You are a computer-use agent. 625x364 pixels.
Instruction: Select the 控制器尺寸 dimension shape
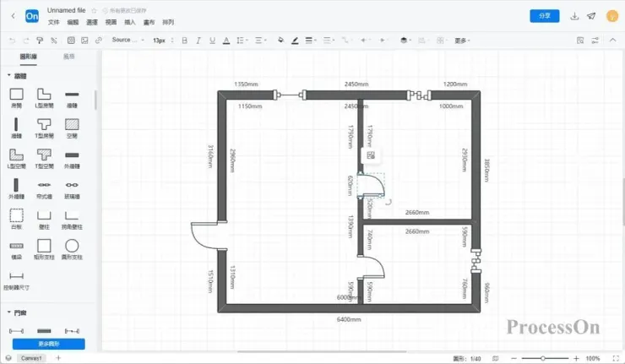pyautogui.click(x=16, y=280)
